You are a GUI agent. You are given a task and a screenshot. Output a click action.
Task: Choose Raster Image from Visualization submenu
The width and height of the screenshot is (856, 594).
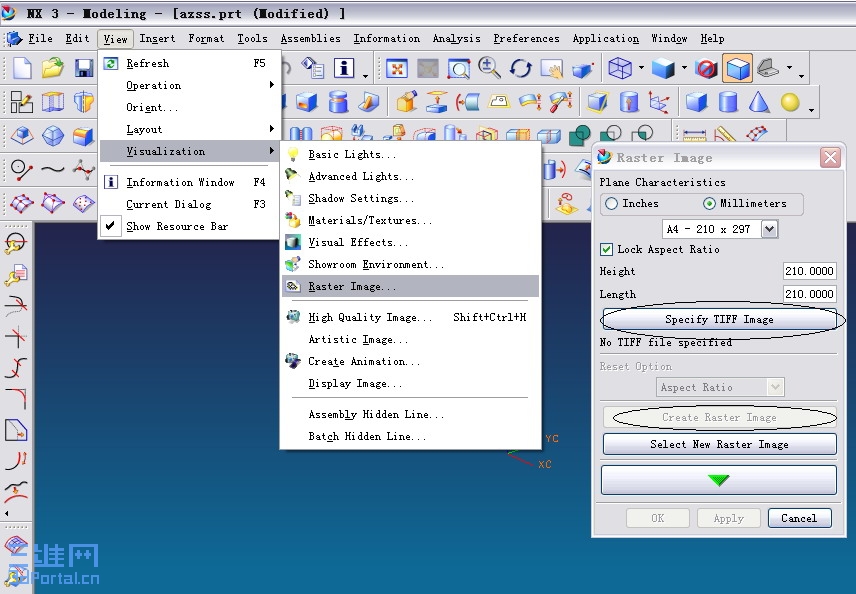click(411, 286)
